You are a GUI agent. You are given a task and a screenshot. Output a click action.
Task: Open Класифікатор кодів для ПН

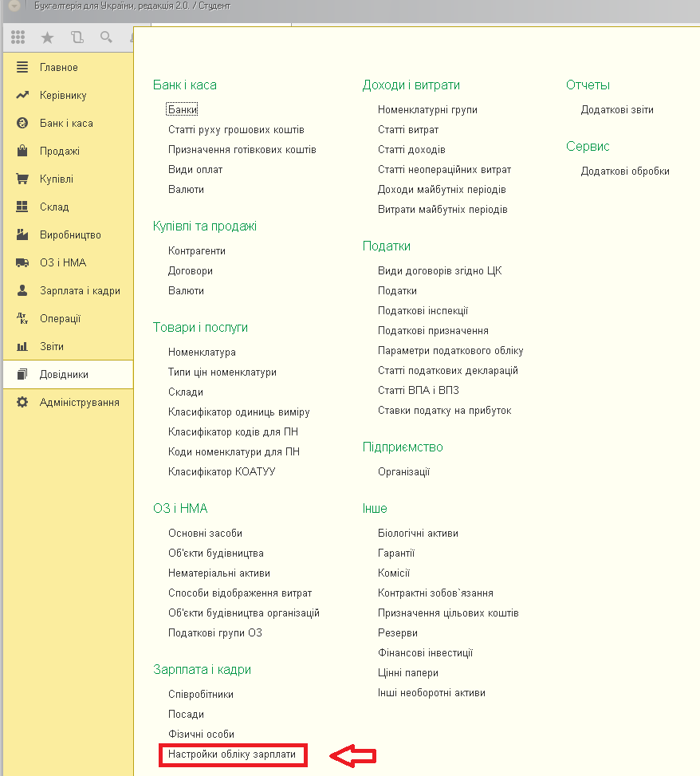coord(233,431)
